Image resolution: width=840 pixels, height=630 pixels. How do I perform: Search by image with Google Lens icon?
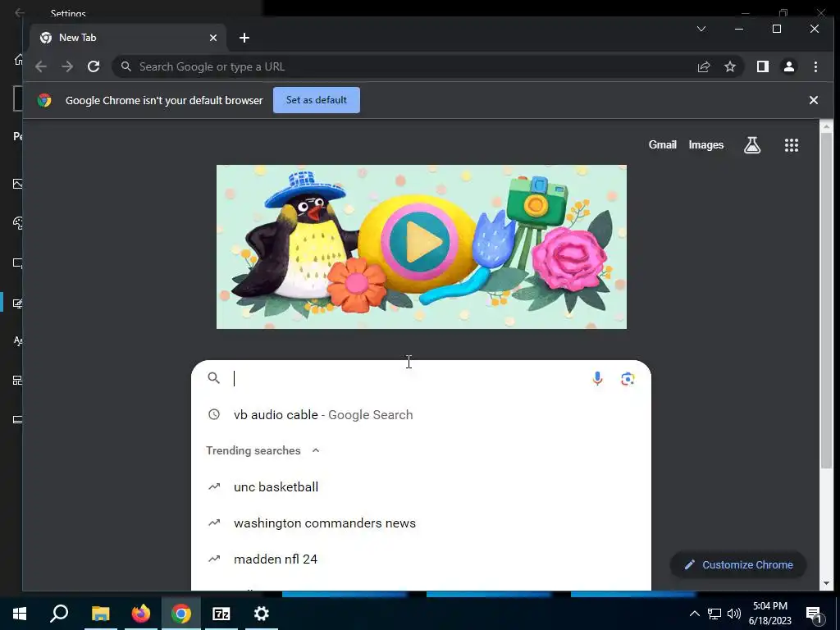coord(628,379)
